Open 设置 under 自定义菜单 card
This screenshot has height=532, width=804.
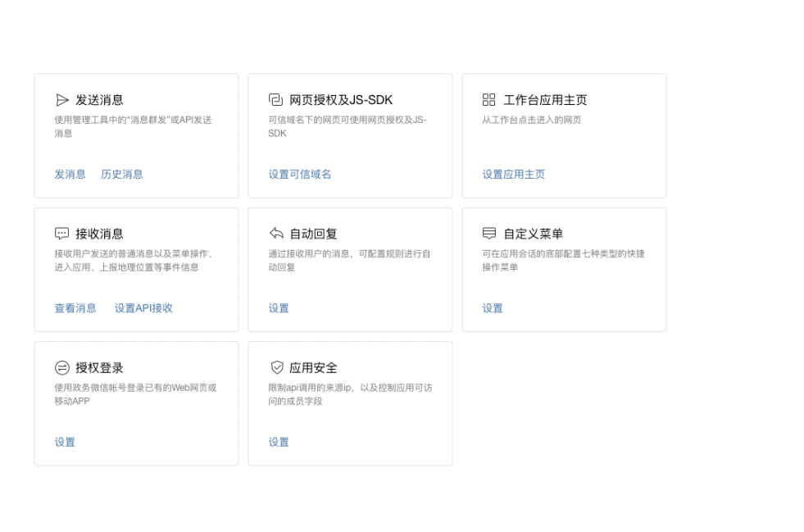[x=493, y=308]
